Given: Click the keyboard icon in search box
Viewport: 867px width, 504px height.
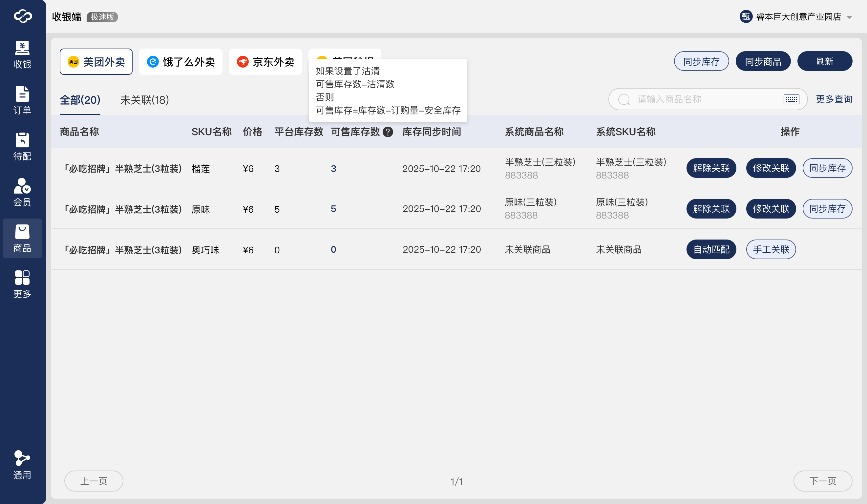Looking at the screenshot, I should click(x=791, y=99).
